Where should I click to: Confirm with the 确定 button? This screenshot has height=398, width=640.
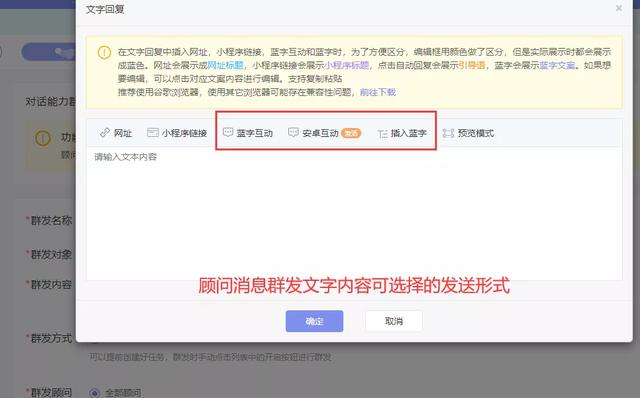click(314, 321)
